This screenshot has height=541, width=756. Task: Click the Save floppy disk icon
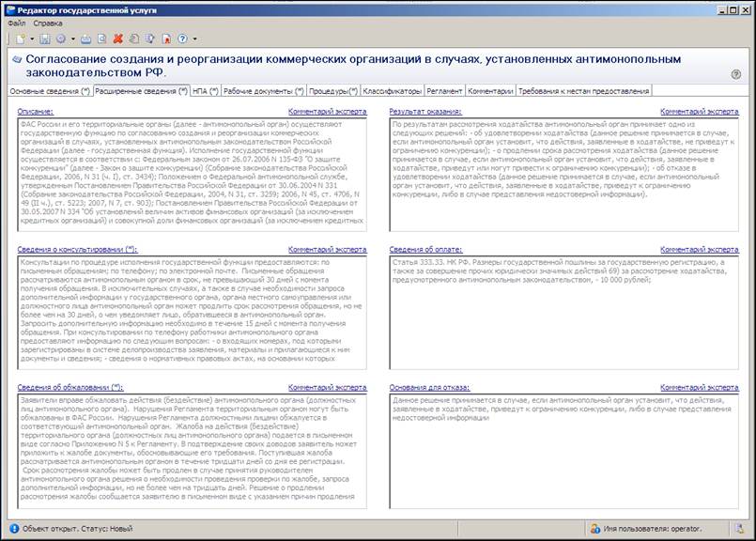[45, 39]
